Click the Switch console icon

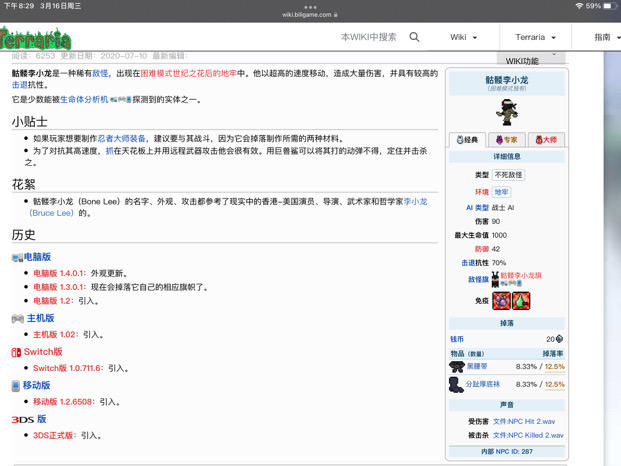(x=16, y=352)
